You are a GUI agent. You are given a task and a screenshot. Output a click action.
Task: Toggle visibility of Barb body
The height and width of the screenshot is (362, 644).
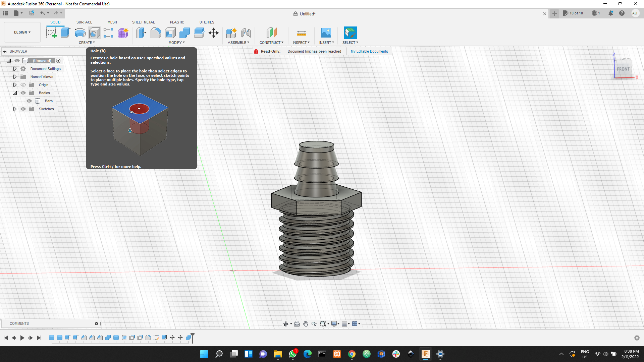(30, 101)
